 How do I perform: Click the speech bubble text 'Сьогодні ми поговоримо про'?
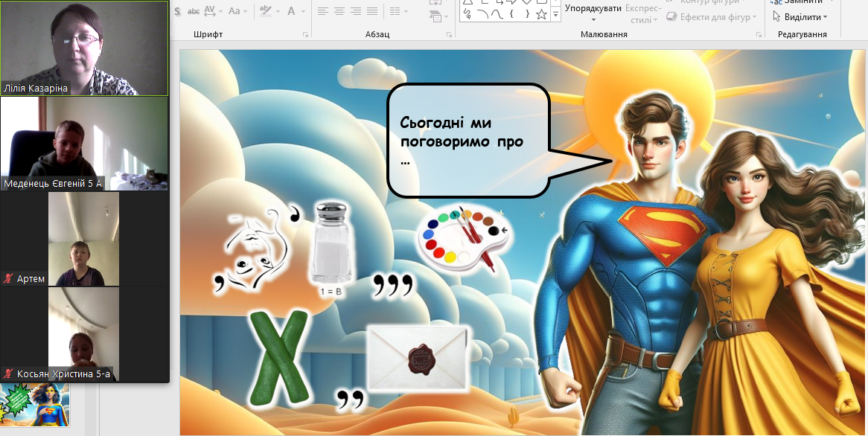[x=461, y=132]
